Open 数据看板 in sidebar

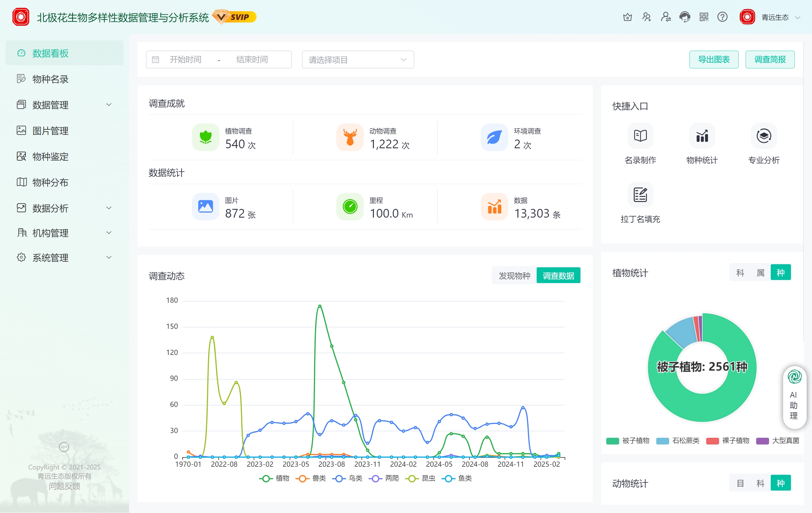tap(64, 53)
